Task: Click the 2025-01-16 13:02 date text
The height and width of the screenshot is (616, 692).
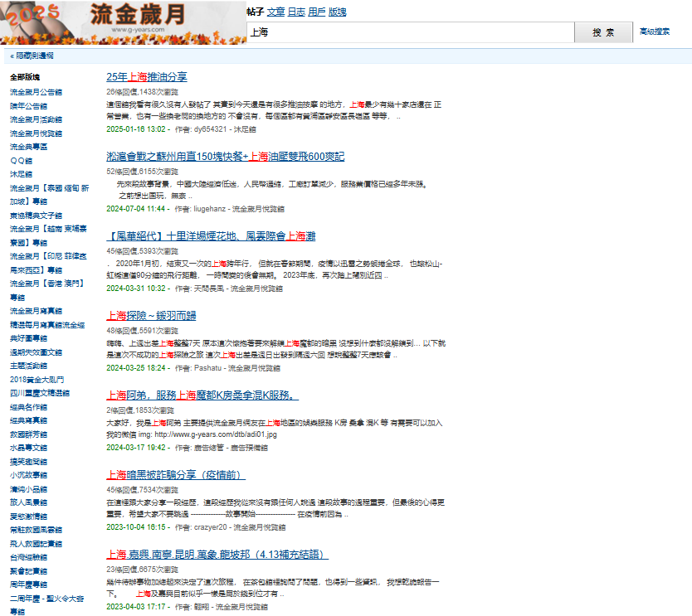Action: (x=136, y=129)
